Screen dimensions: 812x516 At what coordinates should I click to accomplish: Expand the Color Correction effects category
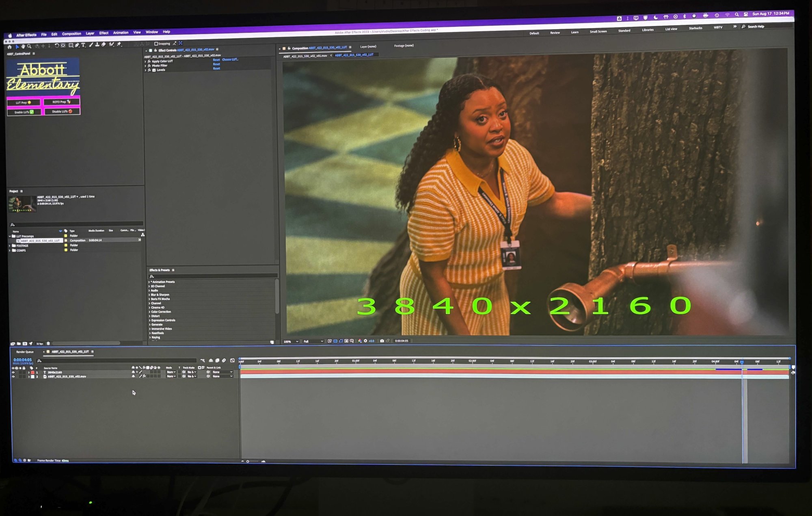(x=149, y=312)
